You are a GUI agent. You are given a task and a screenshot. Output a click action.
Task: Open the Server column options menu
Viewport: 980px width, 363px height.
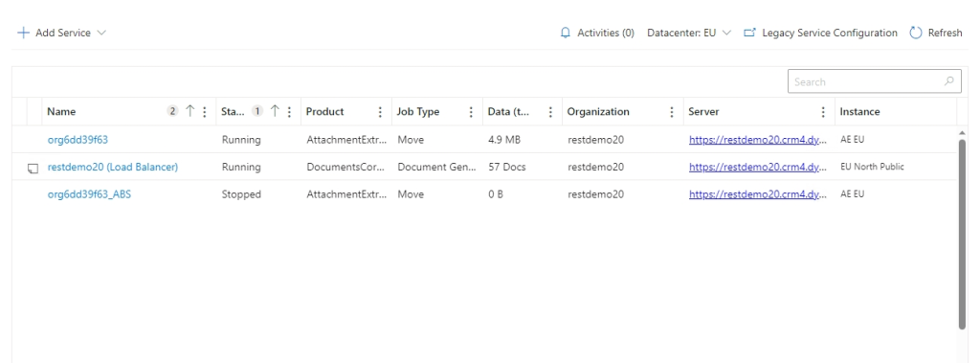(823, 112)
